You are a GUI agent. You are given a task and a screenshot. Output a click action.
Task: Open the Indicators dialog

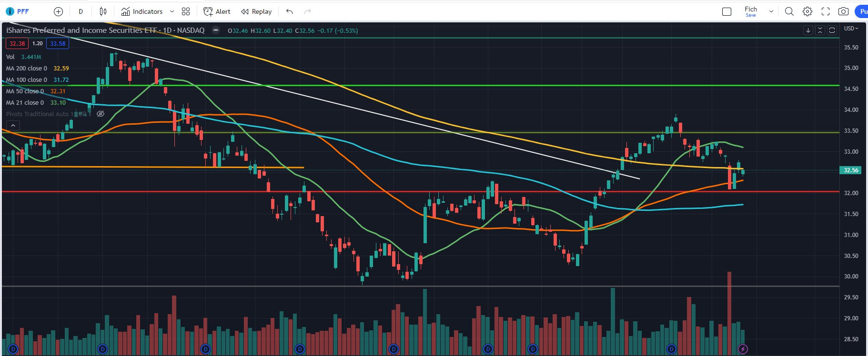pos(142,11)
